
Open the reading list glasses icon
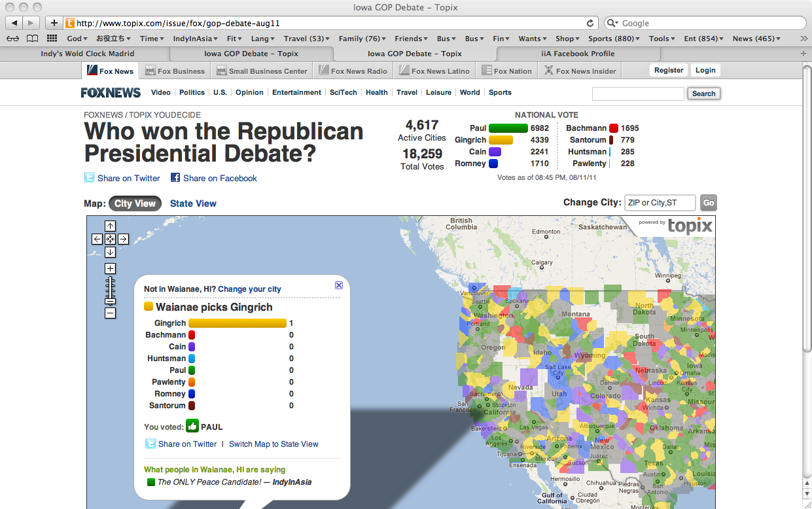(12, 39)
